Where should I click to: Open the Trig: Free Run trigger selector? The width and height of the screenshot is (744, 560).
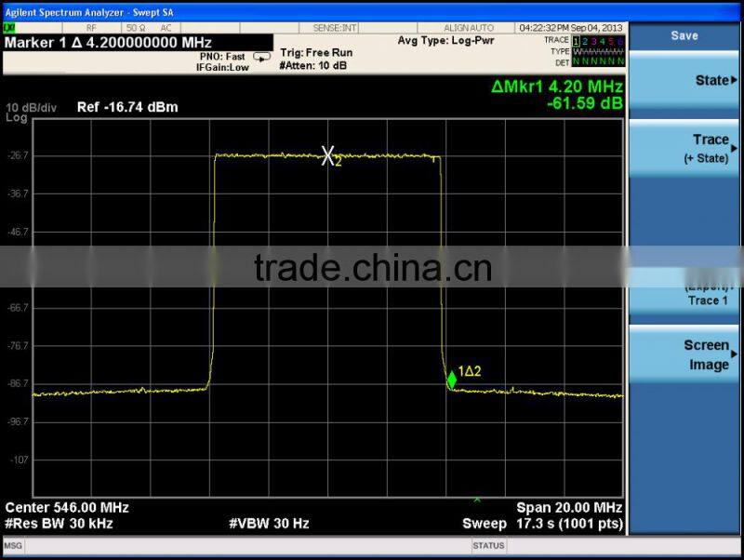click(x=316, y=53)
